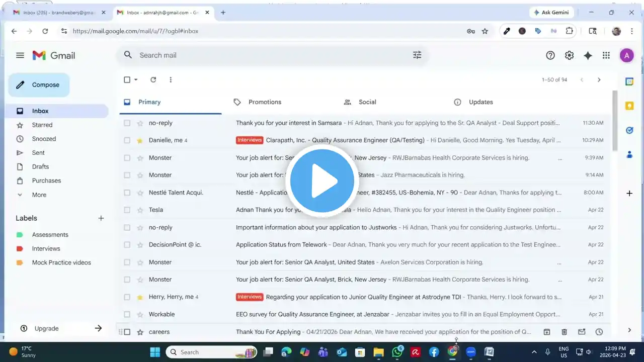Open File Explorer from the taskbar
The width and height of the screenshot is (644, 362).
(378, 352)
